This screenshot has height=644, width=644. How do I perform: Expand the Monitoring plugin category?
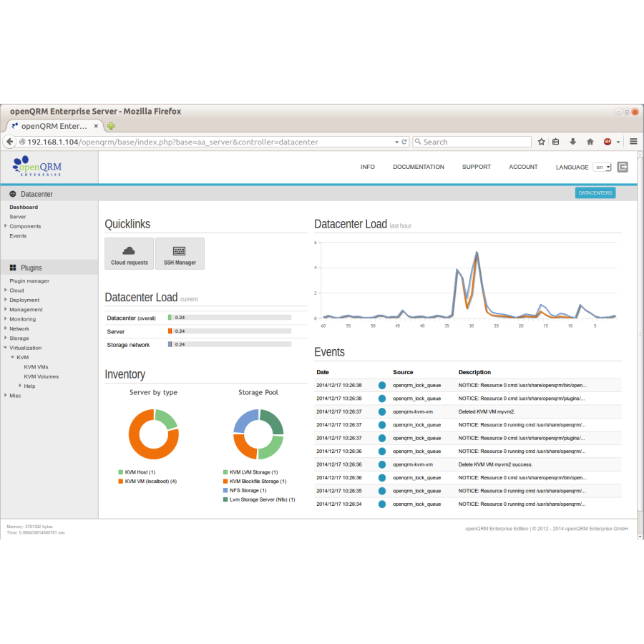5,318
